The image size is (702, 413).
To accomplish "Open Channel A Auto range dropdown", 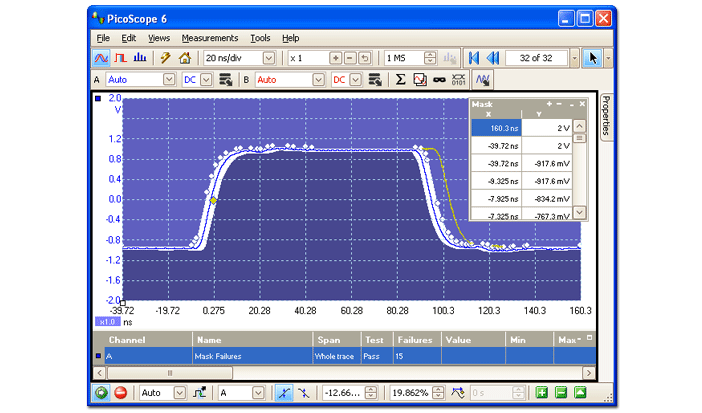I will [x=169, y=80].
